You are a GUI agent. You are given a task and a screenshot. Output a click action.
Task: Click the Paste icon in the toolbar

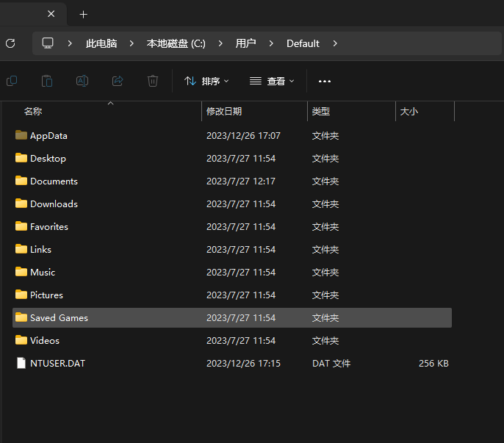click(x=47, y=81)
